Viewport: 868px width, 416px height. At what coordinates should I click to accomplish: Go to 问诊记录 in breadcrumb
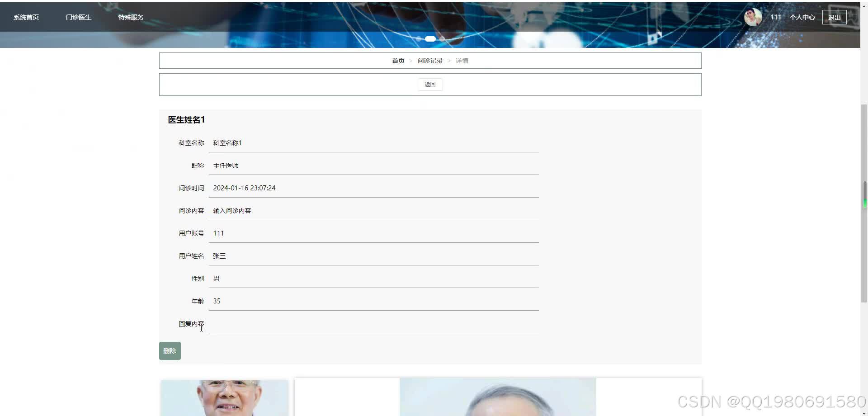430,61
